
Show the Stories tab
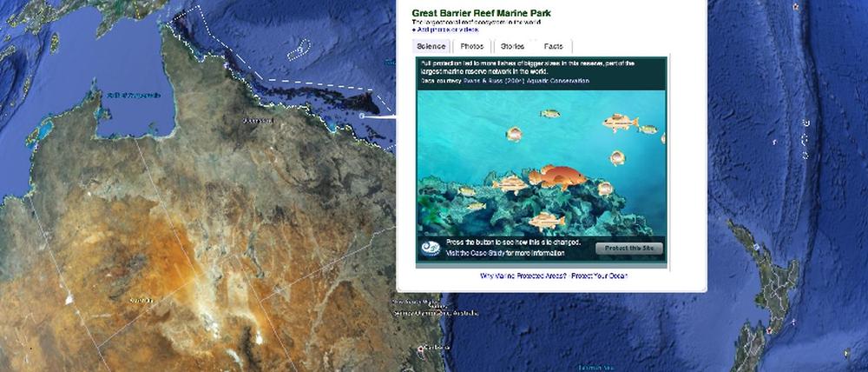[x=513, y=46]
